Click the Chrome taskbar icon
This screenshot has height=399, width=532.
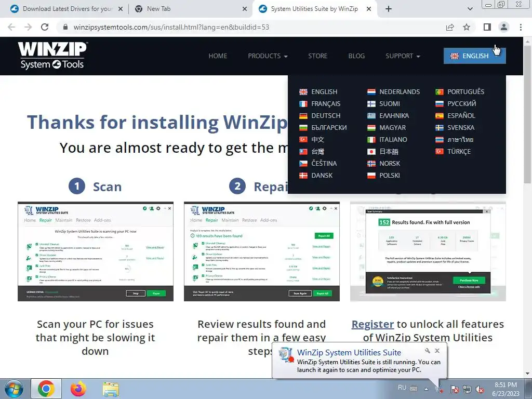pyautogui.click(x=46, y=389)
